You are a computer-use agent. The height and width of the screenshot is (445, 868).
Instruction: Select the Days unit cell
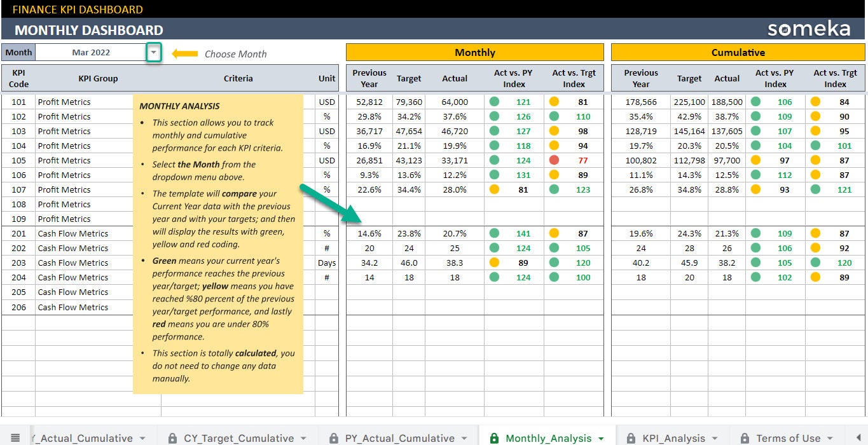(x=327, y=263)
